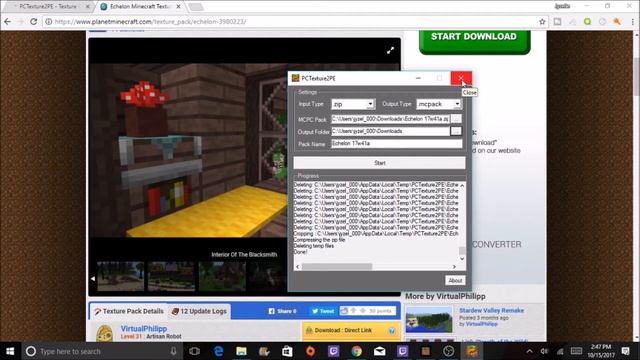640x360 pixels.
Task: Open Task View from the taskbar
Action: (195, 351)
